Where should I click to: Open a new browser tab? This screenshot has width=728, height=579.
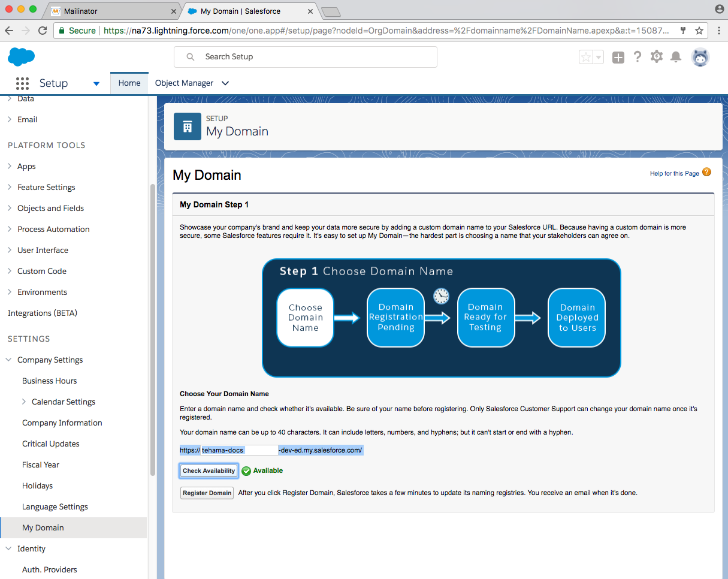click(x=330, y=12)
